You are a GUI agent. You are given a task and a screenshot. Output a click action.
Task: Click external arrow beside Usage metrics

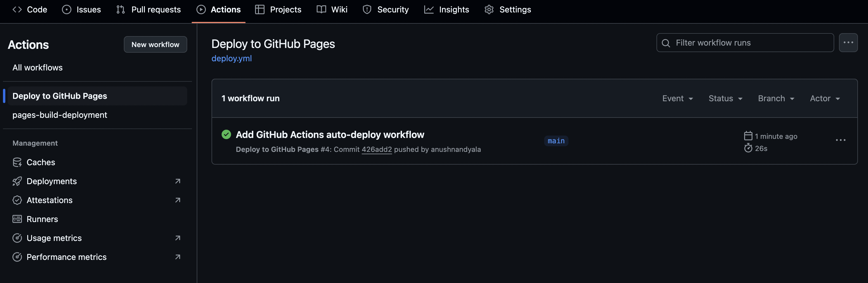pyautogui.click(x=178, y=238)
